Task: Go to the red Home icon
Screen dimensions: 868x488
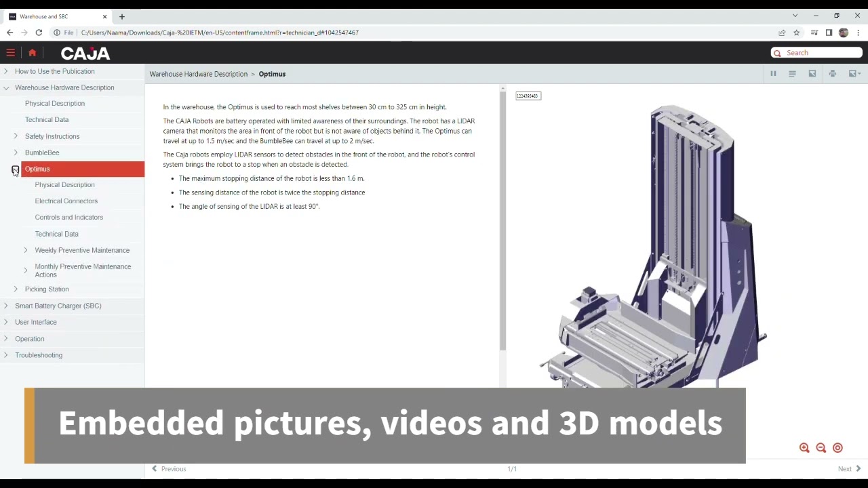Action: [x=32, y=53]
